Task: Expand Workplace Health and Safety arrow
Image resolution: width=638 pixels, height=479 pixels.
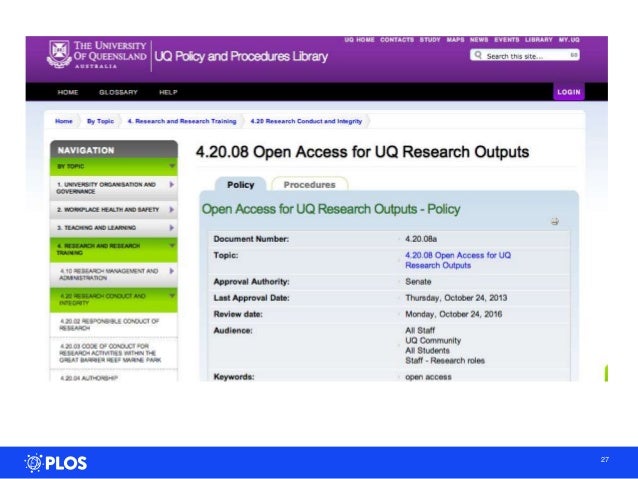Action: pos(171,210)
